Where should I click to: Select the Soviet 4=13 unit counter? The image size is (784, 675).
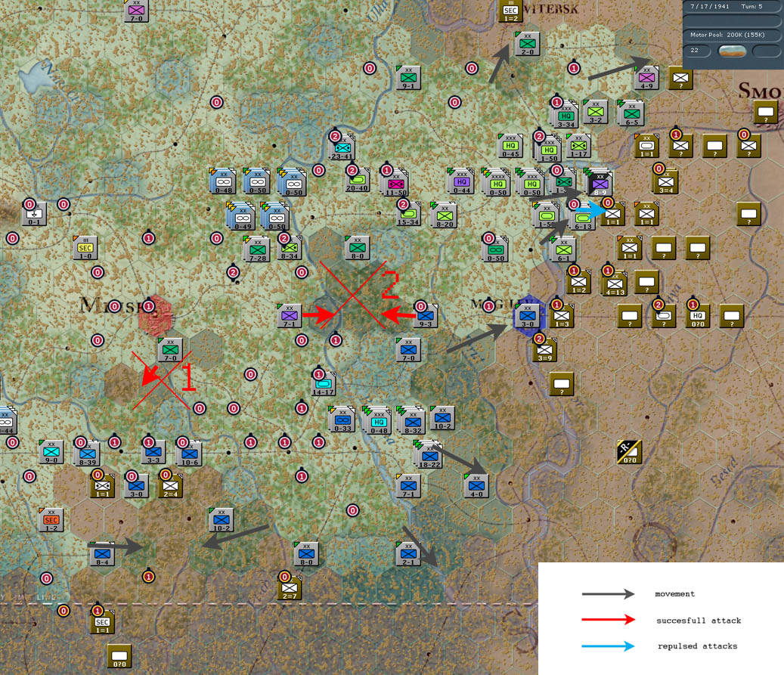(615, 283)
